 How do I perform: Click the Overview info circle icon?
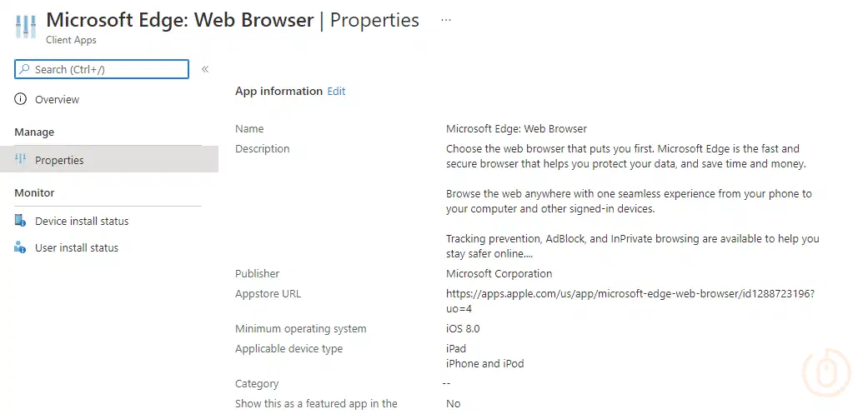click(x=21, y=100)
